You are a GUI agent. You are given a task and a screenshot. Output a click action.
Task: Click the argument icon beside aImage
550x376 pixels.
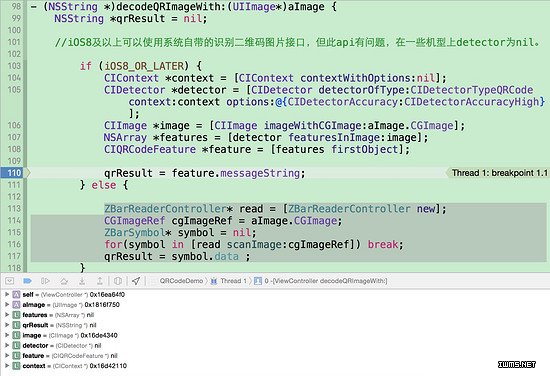click(x=16, y=304)
